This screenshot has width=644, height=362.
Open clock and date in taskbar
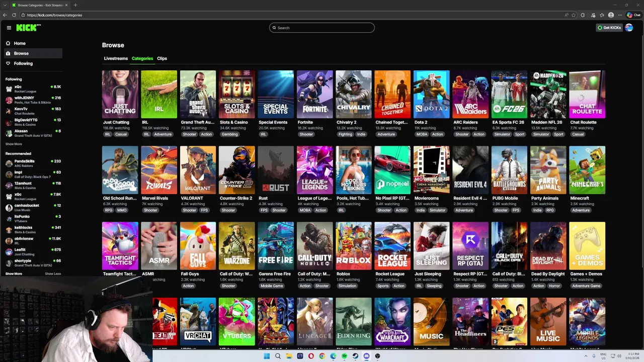[632, 356]
